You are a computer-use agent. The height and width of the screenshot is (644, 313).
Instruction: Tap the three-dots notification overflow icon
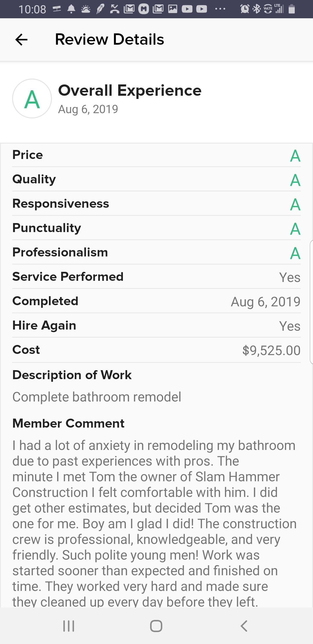pos(220,9)
